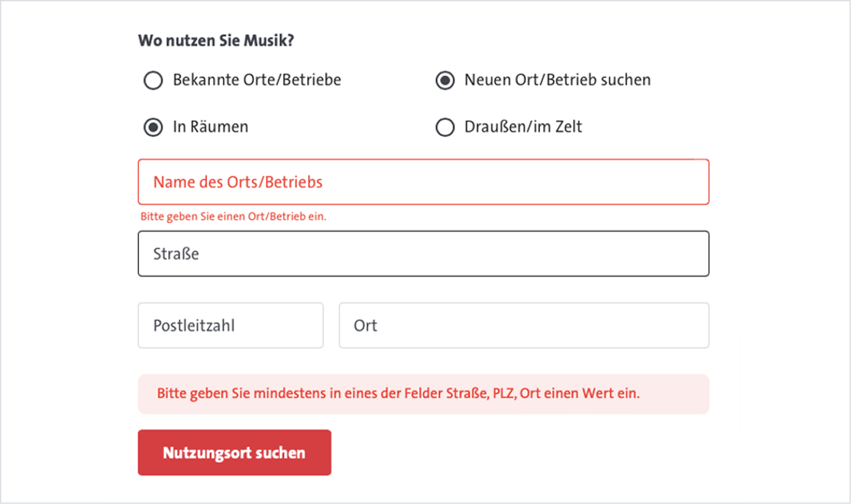Click the red-bordered name field placeholder text
851x504 pixels.
tap(236, 181)
